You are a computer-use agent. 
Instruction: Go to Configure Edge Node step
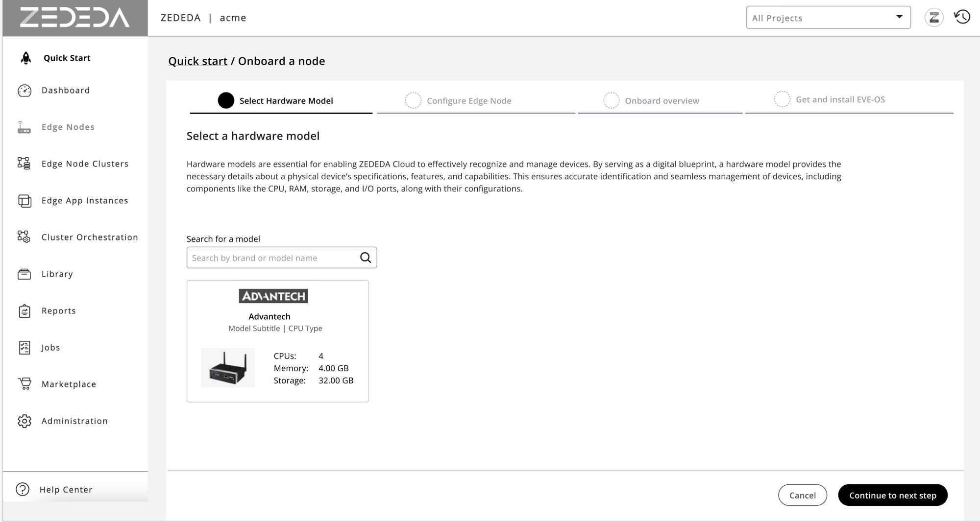[468, 101]
